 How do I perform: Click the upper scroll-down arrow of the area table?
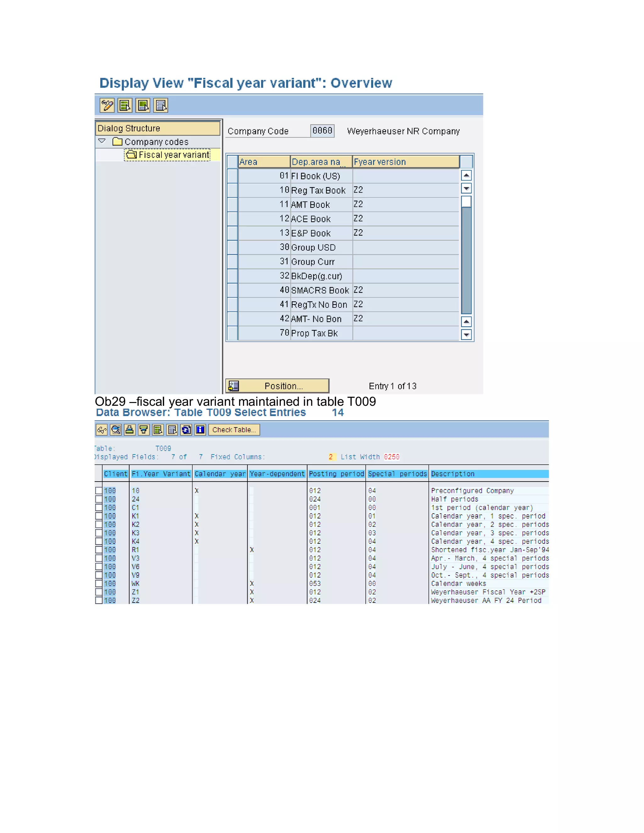pyautogui.click(x=467, y=188)
